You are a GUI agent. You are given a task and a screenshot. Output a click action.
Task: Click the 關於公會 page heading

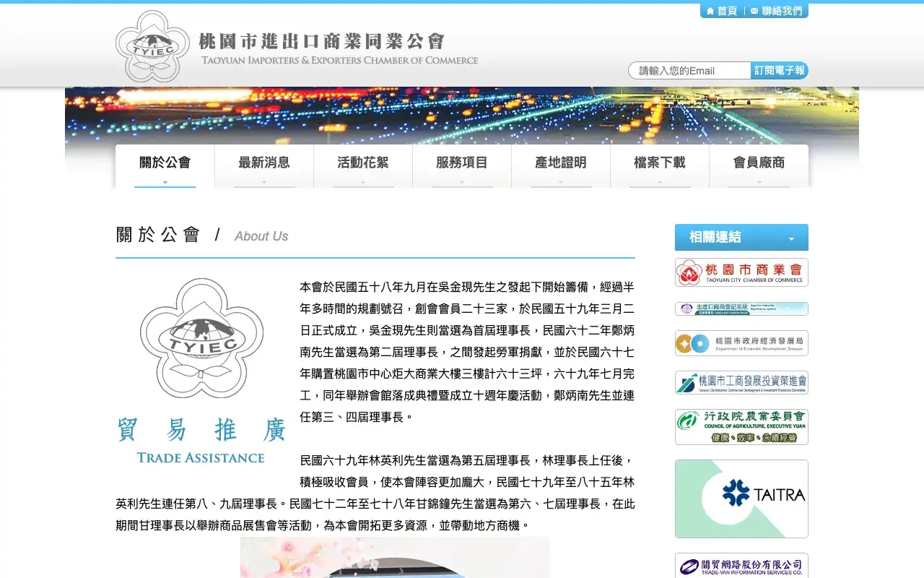[158, 235]
